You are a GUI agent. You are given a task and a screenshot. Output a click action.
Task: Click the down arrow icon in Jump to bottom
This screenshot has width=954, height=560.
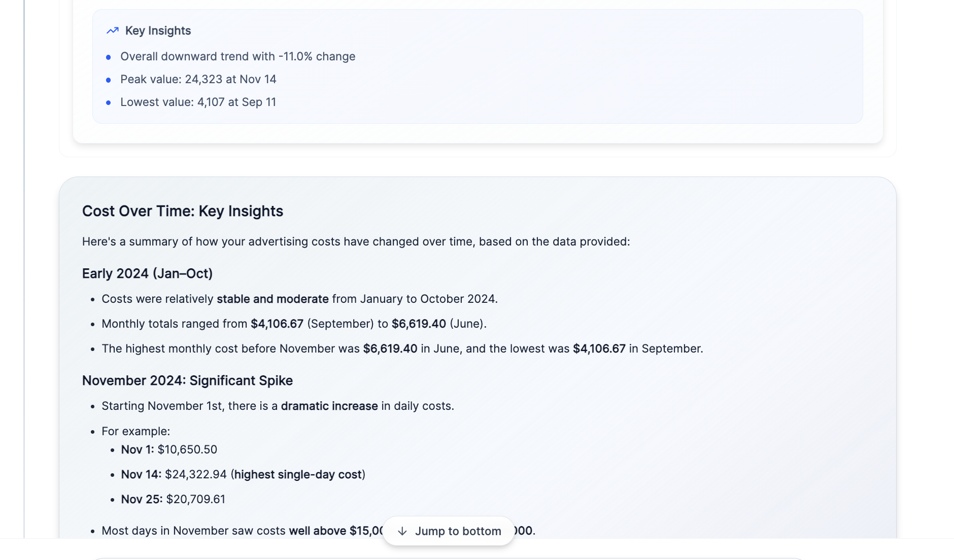point(402,531)
